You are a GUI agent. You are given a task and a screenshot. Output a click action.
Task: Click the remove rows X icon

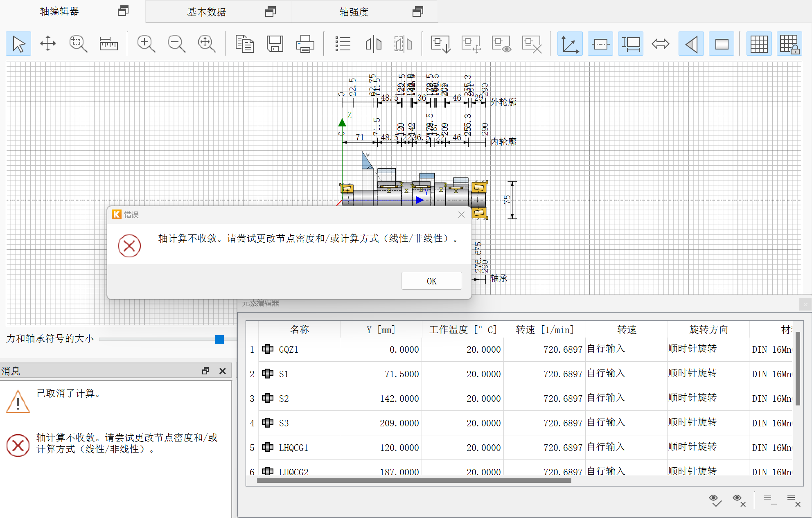pos(794,500)
